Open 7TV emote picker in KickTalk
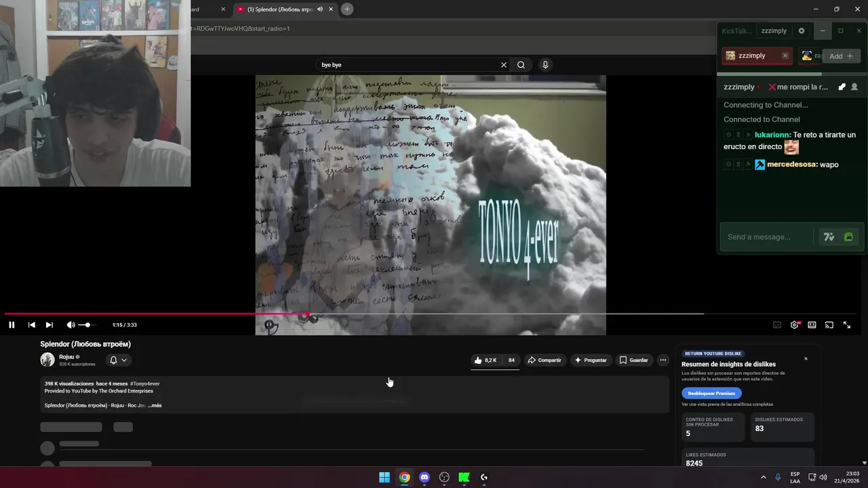The width and height of the screenshot is (868, 488). click(x=829, y=237)
